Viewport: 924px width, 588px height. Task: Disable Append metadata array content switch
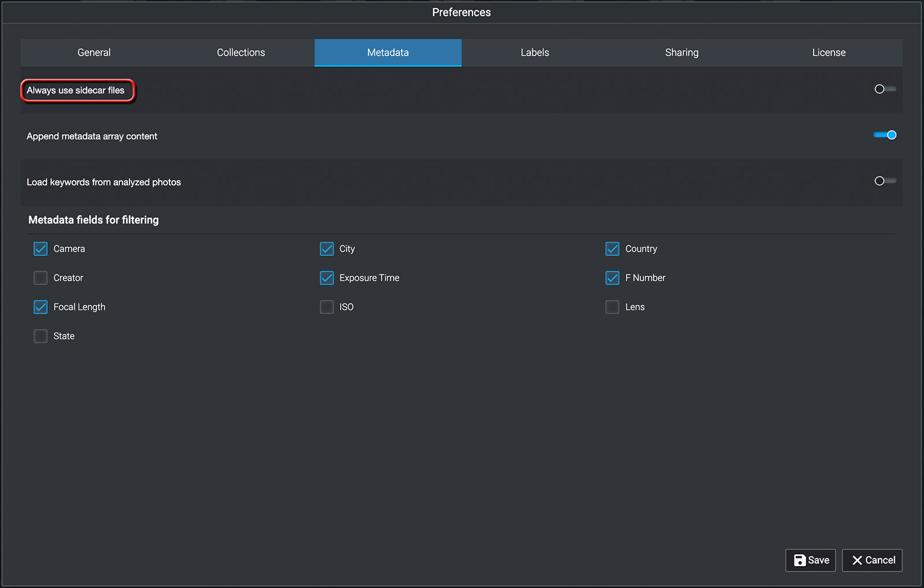pyautogui.click(x=884, y=135)
